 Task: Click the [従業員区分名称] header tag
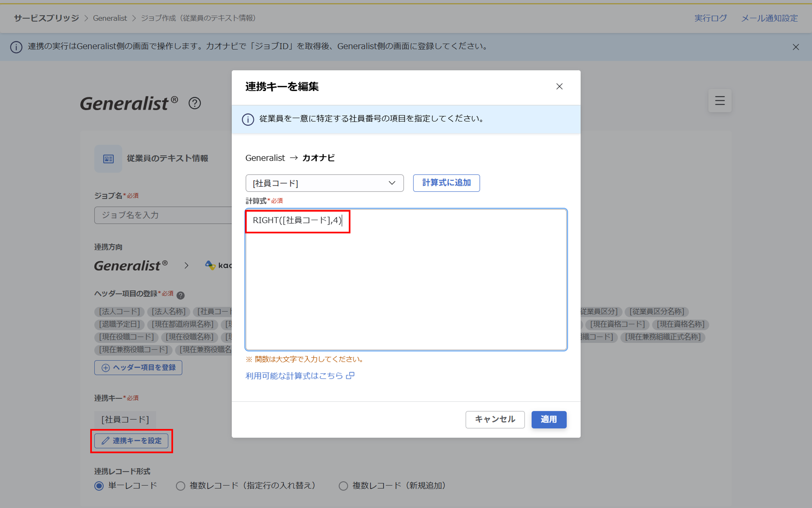657,311
